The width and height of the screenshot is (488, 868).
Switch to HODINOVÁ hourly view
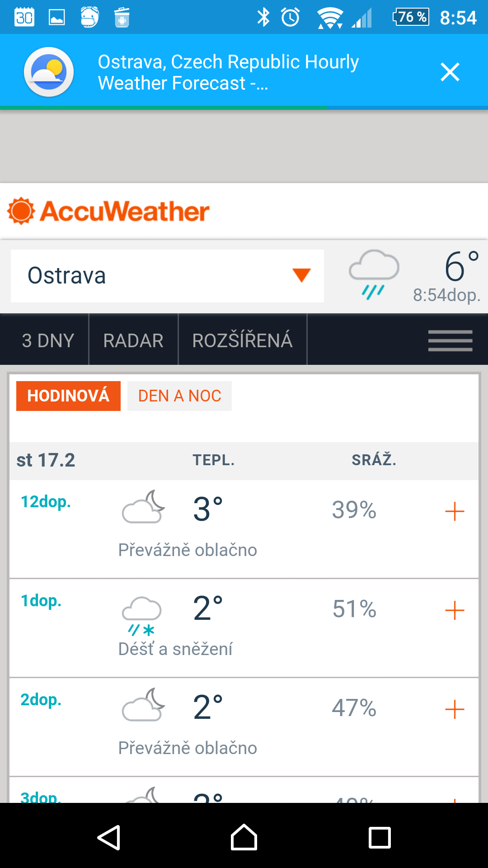[68, 396]
